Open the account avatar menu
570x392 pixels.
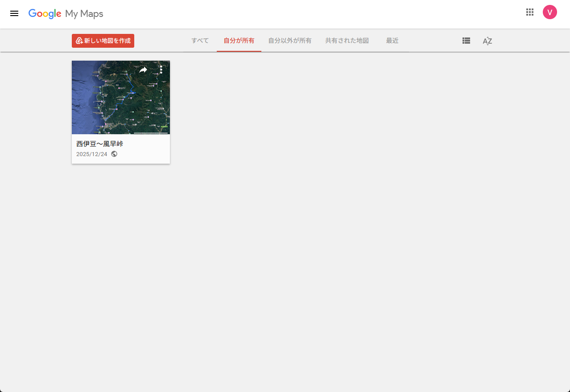pos(549,12)
